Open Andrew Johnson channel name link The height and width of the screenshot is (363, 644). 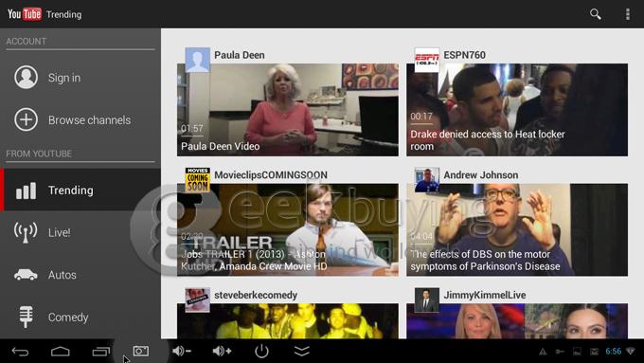[481, 175]
